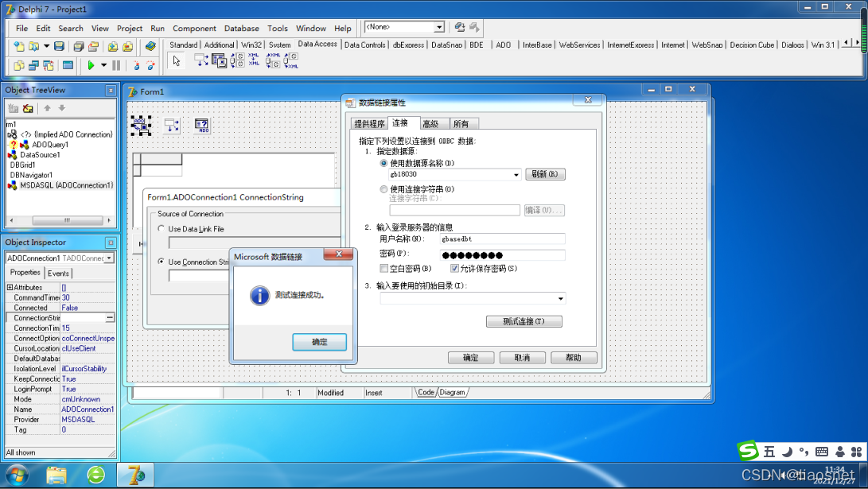This screenshot has height=489, width=868.
Task: Pick the DataSource component from palette
Action: [x=201, y=60]
